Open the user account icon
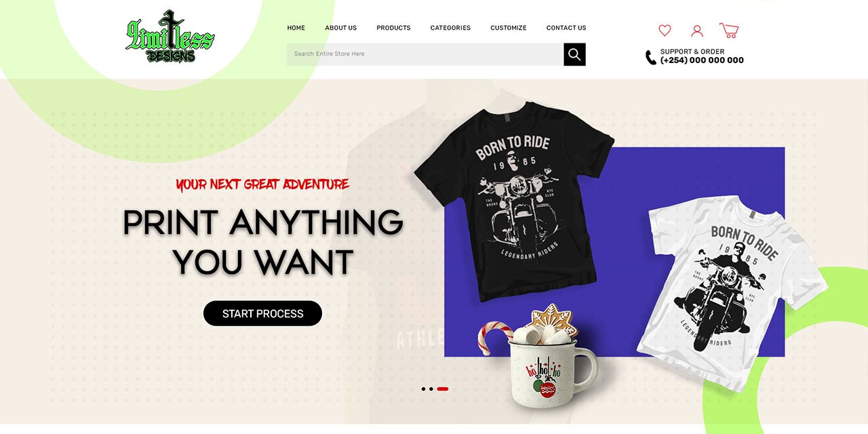868x434 pixels. 697,31
